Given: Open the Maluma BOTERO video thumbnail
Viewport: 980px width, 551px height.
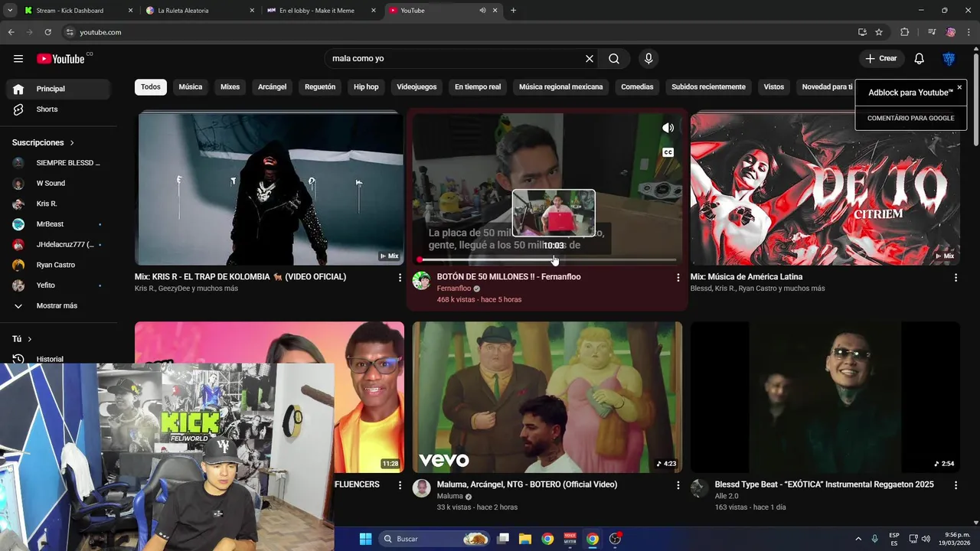Looking at the screenshot, I should (x=547, y=397).
